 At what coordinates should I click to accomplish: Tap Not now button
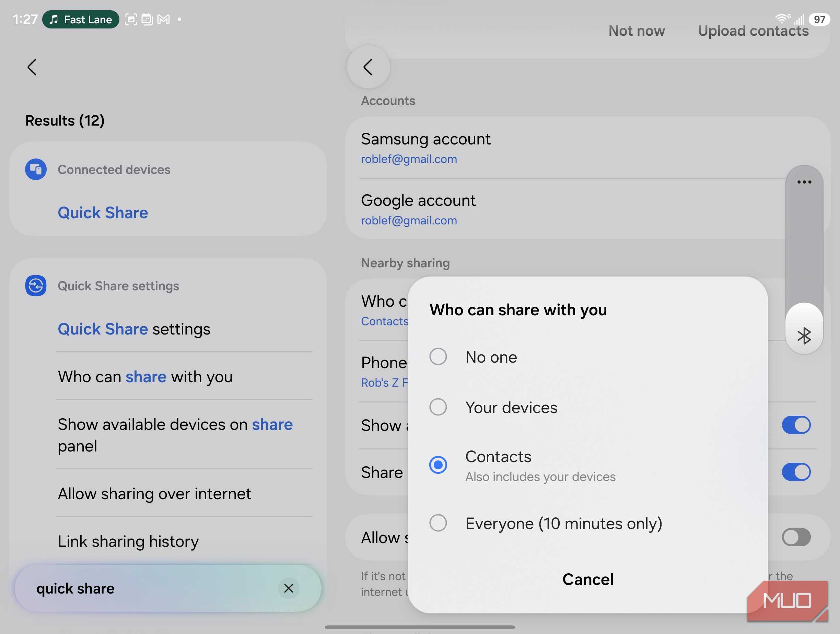coord(637,31)
